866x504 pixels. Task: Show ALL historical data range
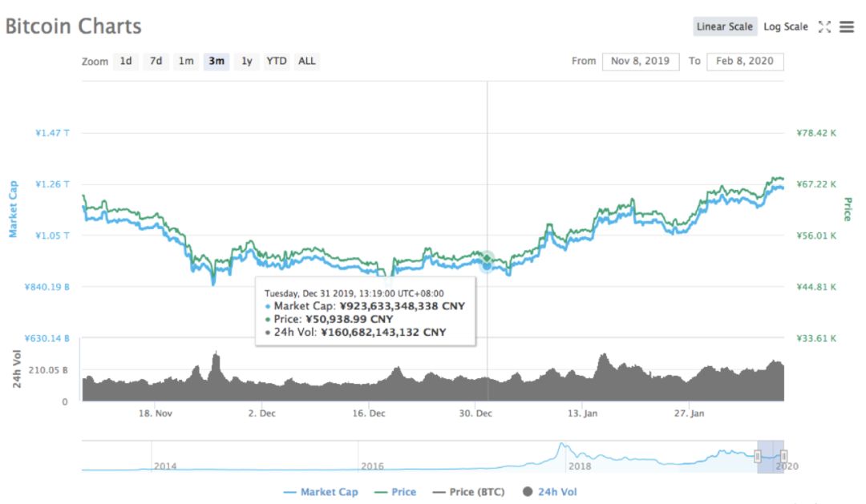[307, 61]
